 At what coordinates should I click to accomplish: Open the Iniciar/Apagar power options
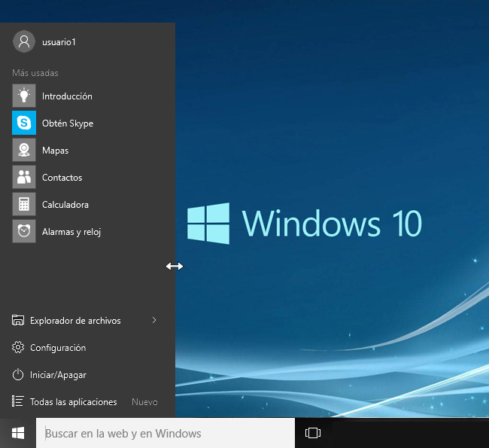[58, 375]
